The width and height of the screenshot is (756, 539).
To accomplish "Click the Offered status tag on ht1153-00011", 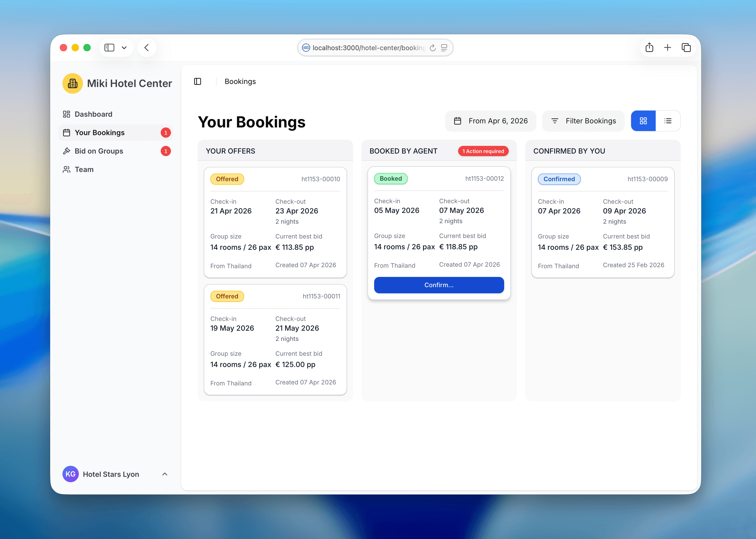I will pos(227,296).
